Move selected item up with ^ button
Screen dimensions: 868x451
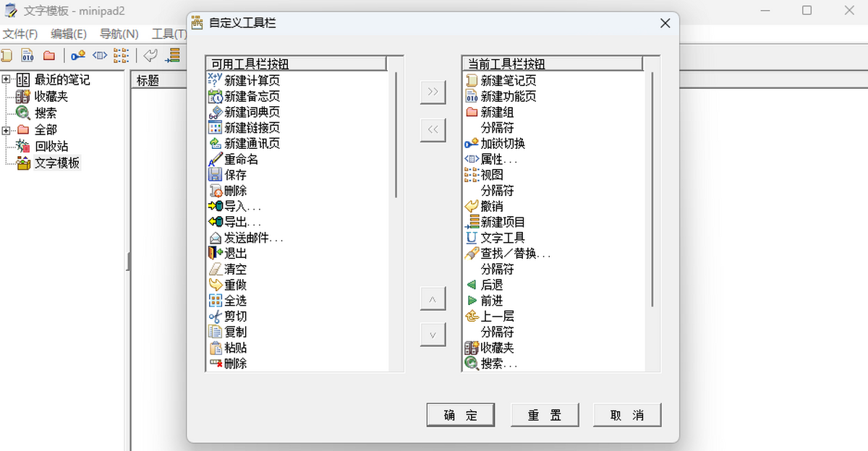[433, 298]
